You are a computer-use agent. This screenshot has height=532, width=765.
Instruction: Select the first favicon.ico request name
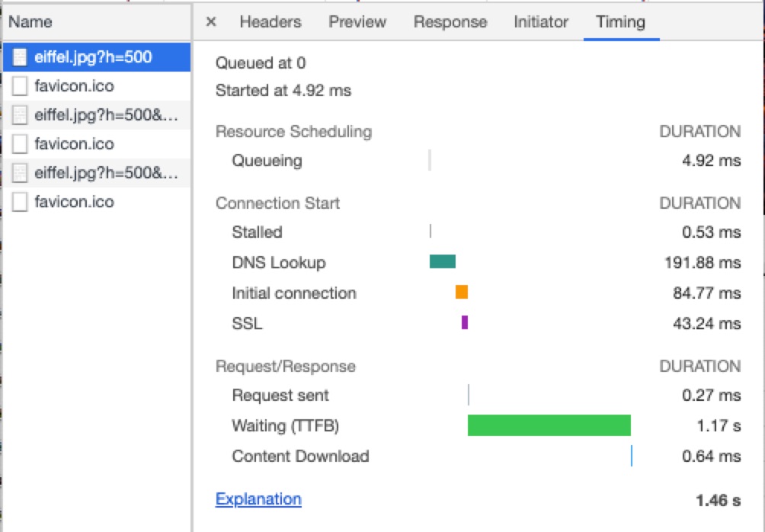[74, 86]
